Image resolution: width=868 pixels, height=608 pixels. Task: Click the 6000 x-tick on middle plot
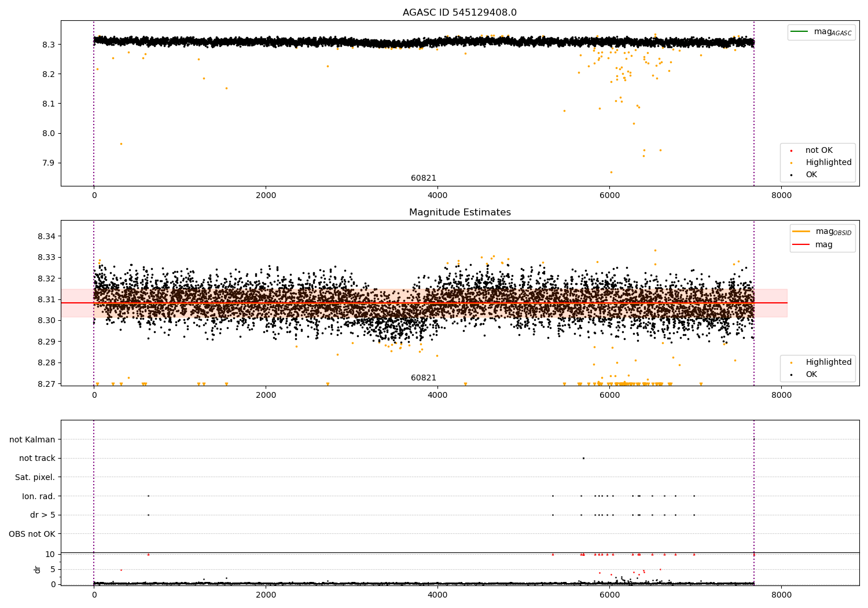pos(609,395)
